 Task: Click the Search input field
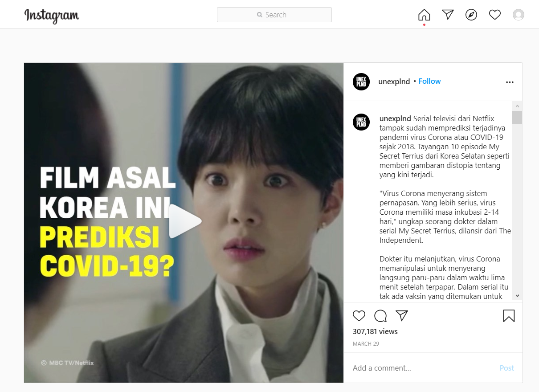[274, 15]
